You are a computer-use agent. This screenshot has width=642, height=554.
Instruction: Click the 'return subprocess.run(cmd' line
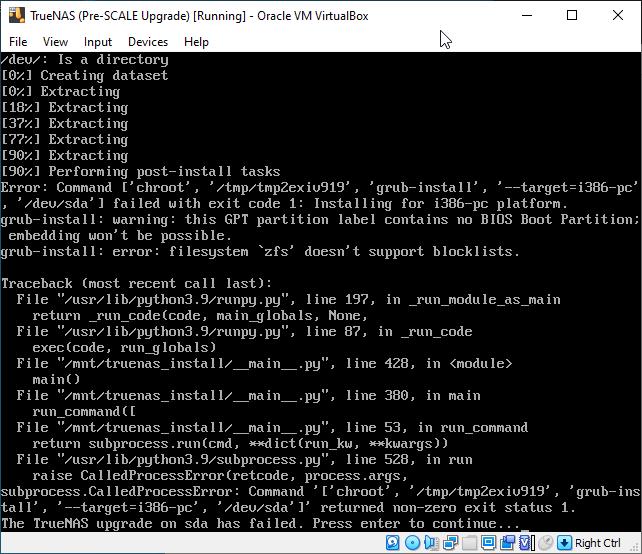click(x=240, y=444)
